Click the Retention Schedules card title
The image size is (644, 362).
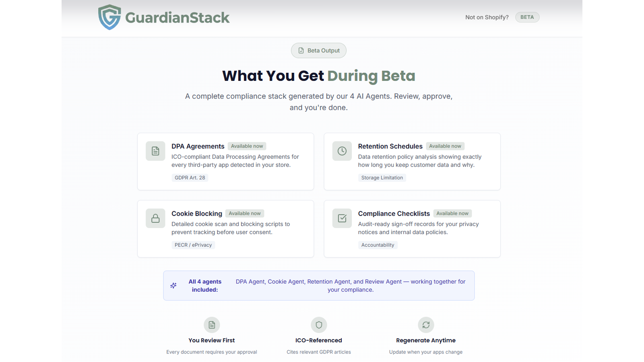tap(390, 146)
